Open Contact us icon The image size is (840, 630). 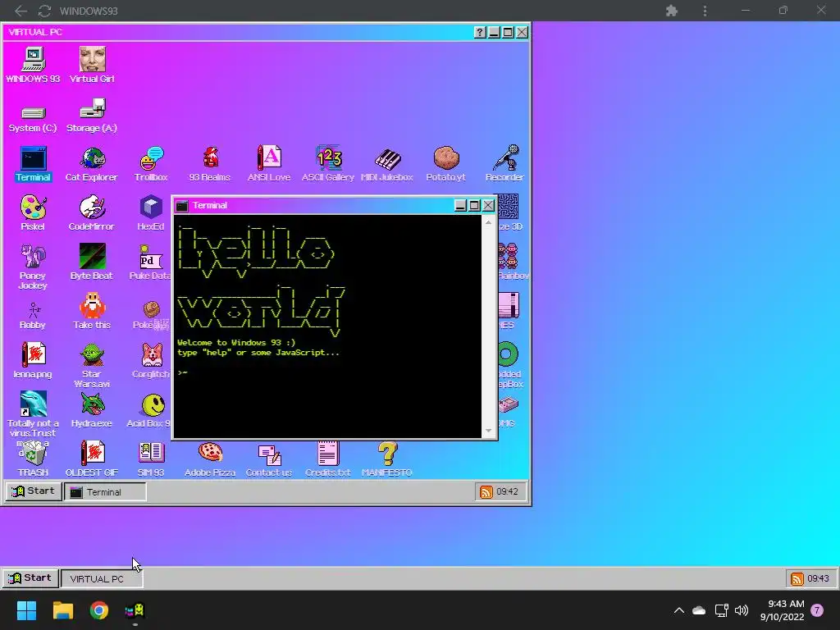[269, 459]
